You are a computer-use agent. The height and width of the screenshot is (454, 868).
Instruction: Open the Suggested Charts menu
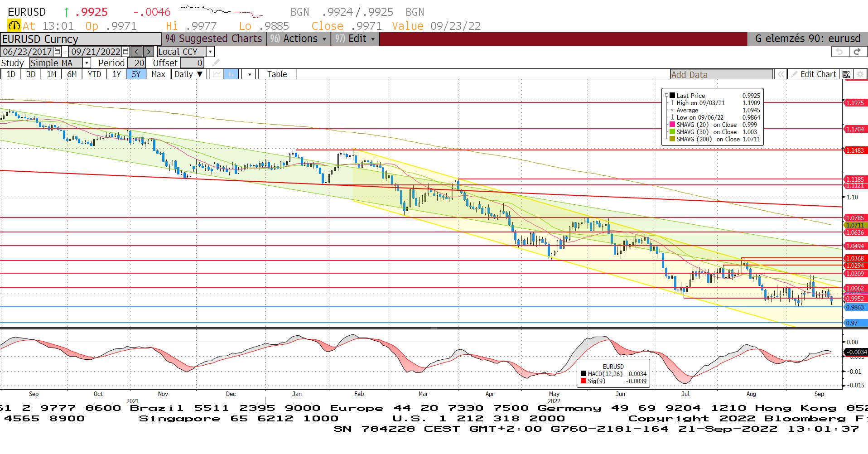213,39
